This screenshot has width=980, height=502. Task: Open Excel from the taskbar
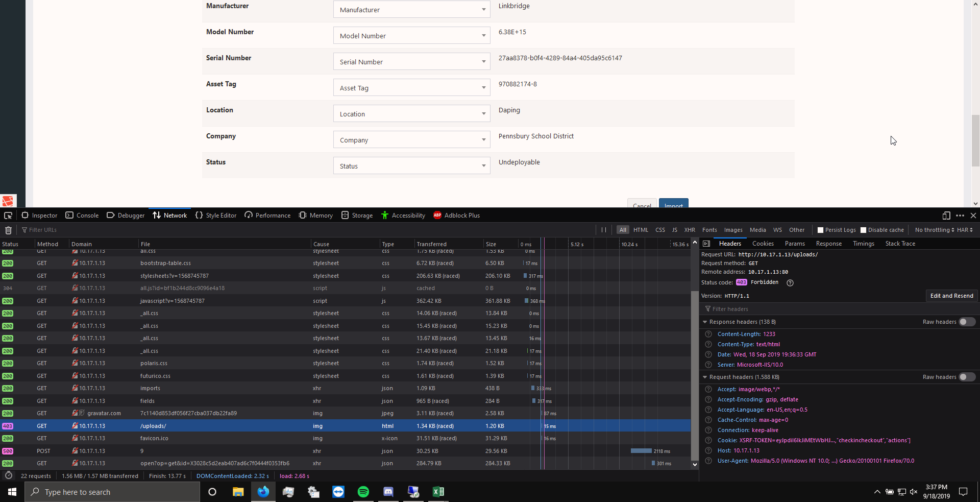pyautogui.click(x=438, y=492)
